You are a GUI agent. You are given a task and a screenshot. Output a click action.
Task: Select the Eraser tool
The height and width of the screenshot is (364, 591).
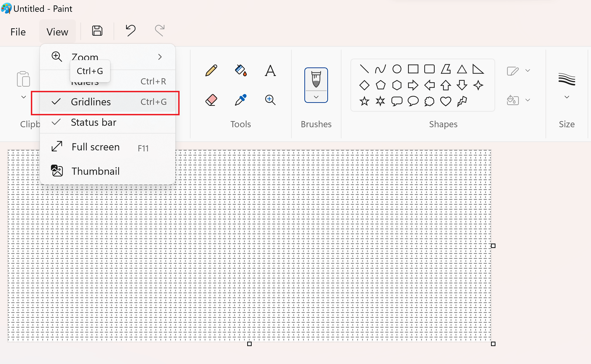pos(211,100)
